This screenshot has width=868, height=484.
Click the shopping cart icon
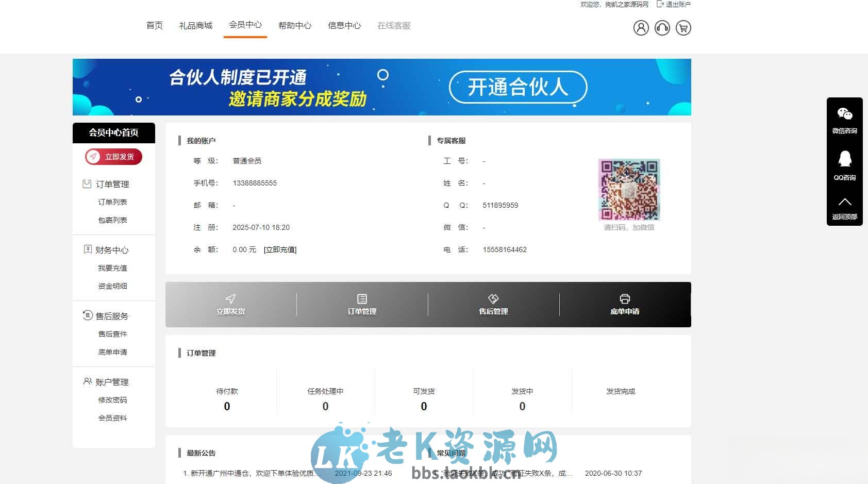coord(683,28)
